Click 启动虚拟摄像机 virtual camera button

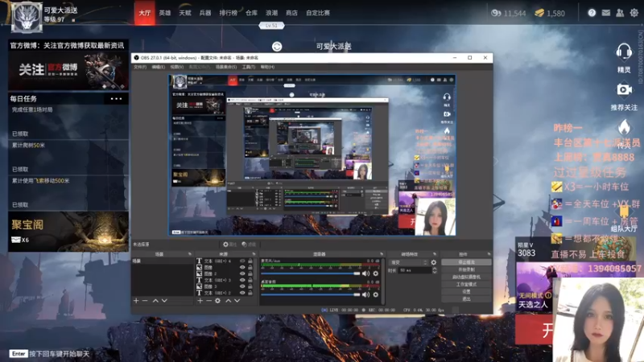466,277
